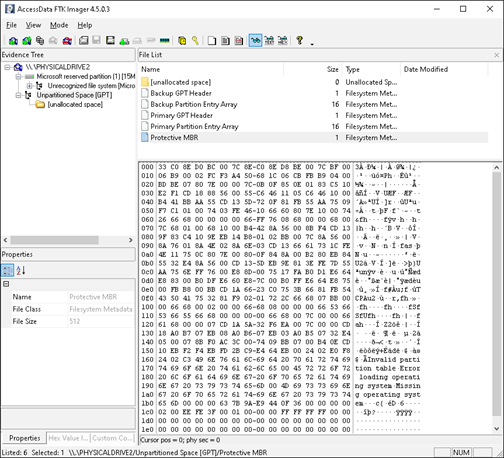
Task: Click the Capture Memory chip icon
Action: pos(165,41)
